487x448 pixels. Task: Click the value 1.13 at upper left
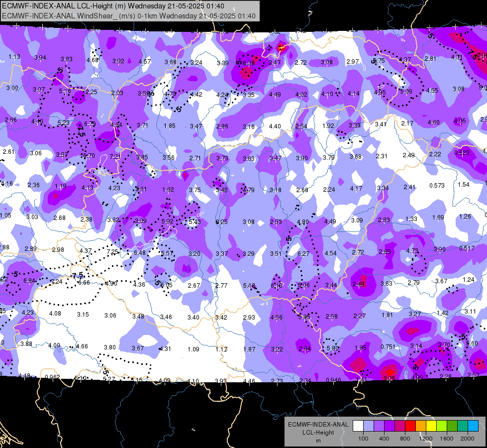(x=14, y=57)
